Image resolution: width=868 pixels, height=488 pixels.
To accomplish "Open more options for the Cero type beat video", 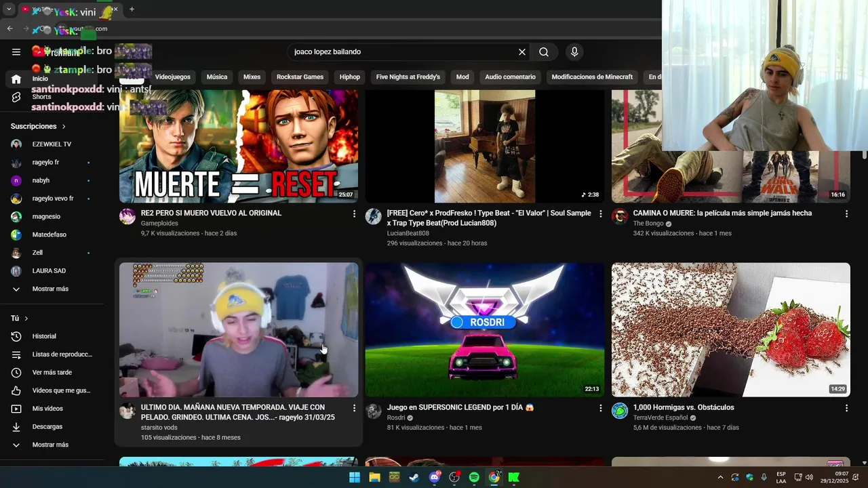I will point(600,213).
